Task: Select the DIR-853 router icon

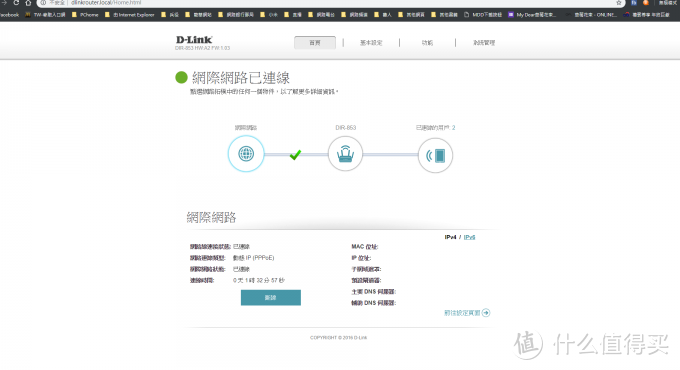Action: tap(345, 154)
